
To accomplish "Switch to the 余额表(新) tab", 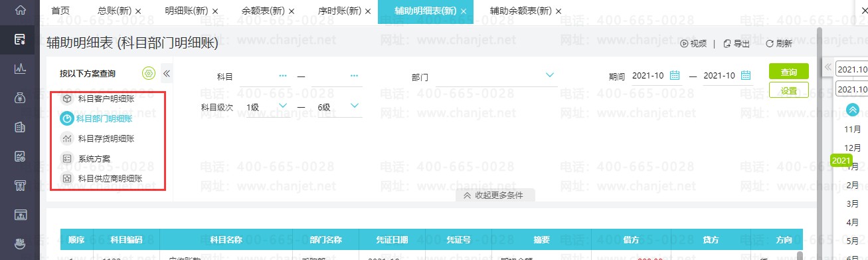I will pyautogui.click(x=264, y=11).
